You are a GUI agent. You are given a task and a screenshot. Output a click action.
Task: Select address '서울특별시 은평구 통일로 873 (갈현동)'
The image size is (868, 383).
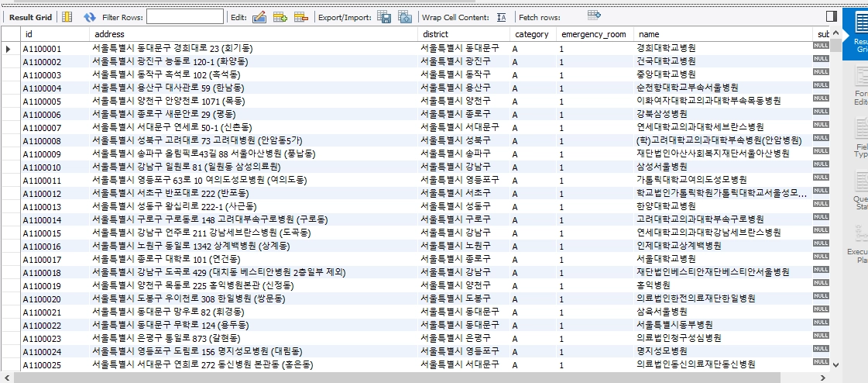[253, 338]
